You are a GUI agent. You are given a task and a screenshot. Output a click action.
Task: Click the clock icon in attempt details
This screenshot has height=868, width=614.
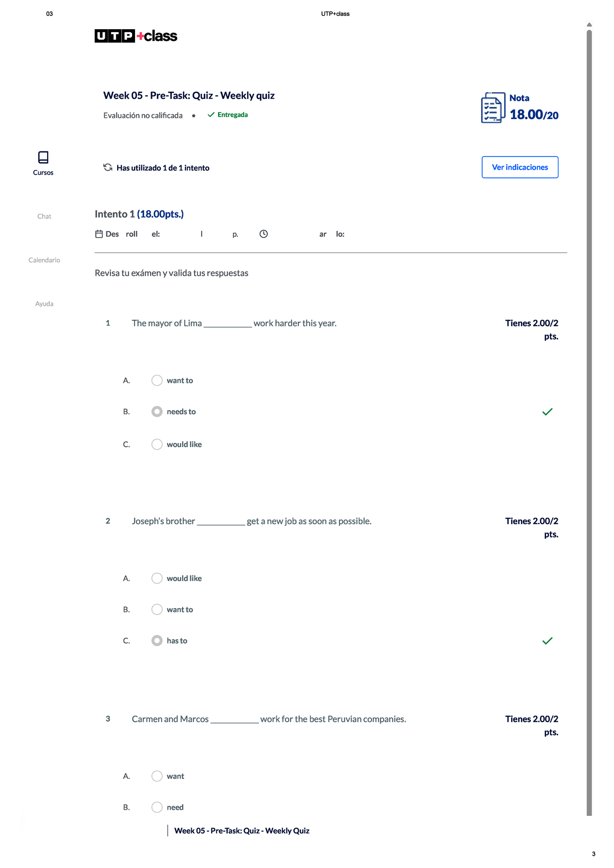(264, 234)
